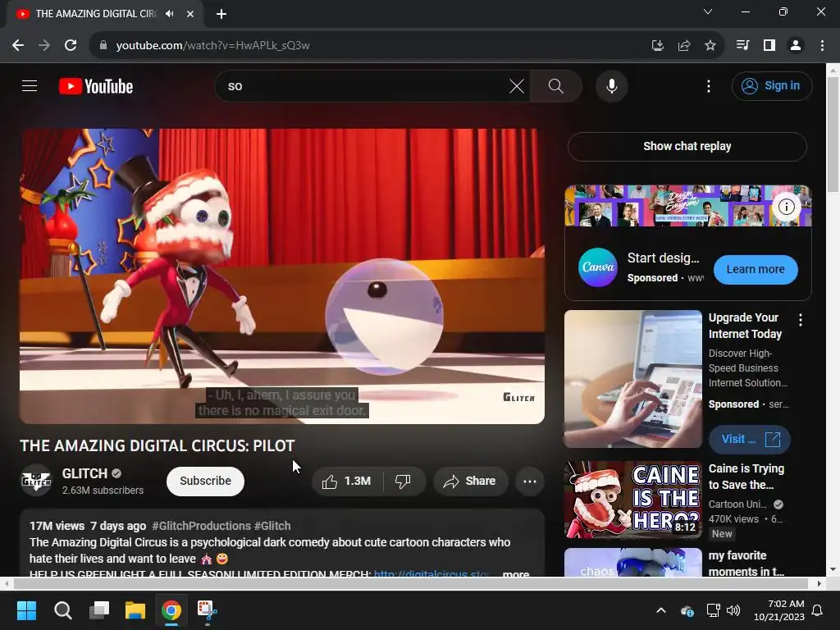This screenshot has width=840, height=630.
Task: Close the Amazing Digital Circus tab
Action: pyautogui.click(x=190, y=14)
